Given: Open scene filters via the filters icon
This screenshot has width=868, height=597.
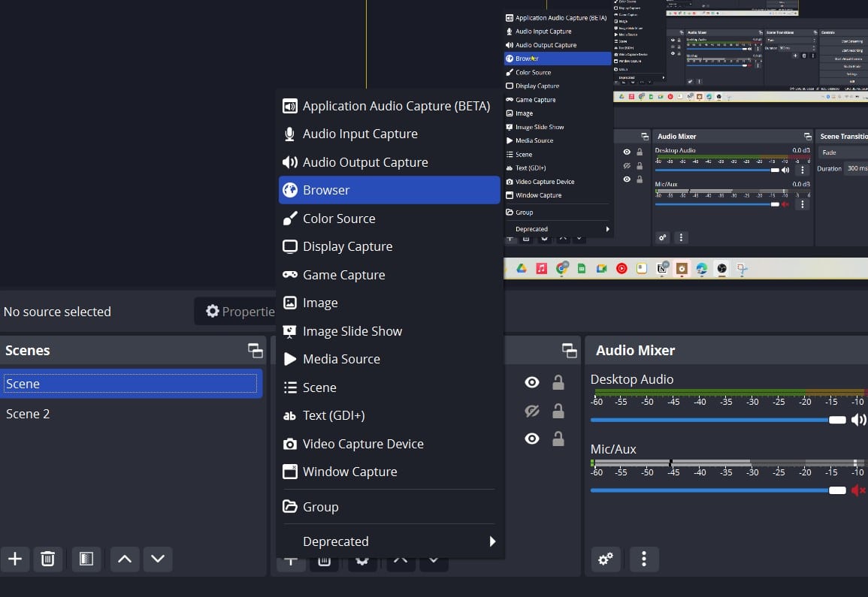Looking at the screenshot, I should [86, 559].
